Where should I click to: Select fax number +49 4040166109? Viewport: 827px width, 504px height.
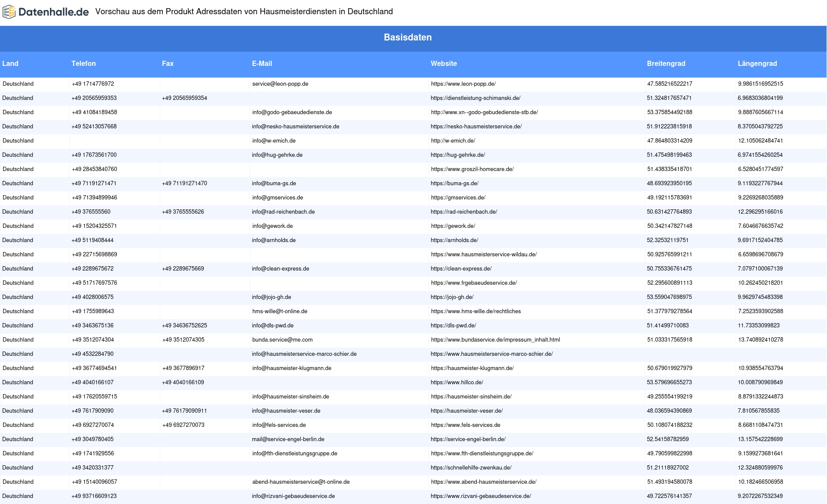(x=183, y=383)
